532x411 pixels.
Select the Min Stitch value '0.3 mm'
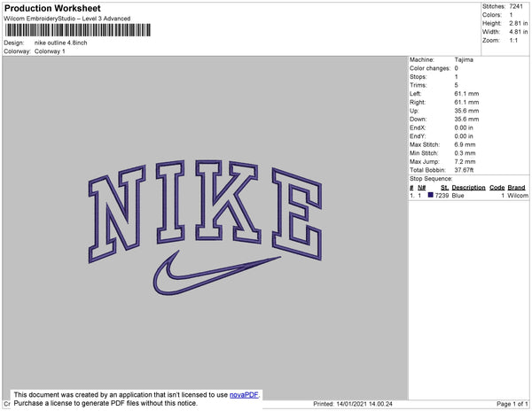point(465,153)
